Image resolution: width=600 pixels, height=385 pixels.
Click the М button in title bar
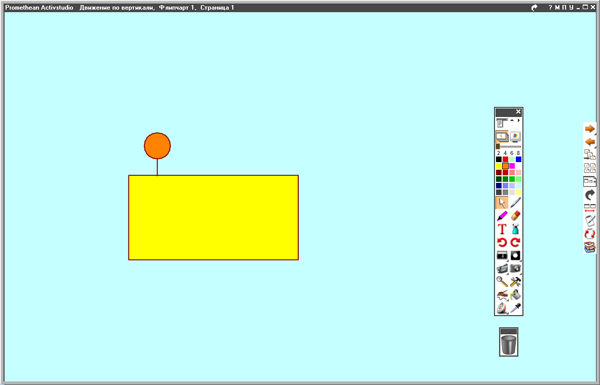coord(557,8)
